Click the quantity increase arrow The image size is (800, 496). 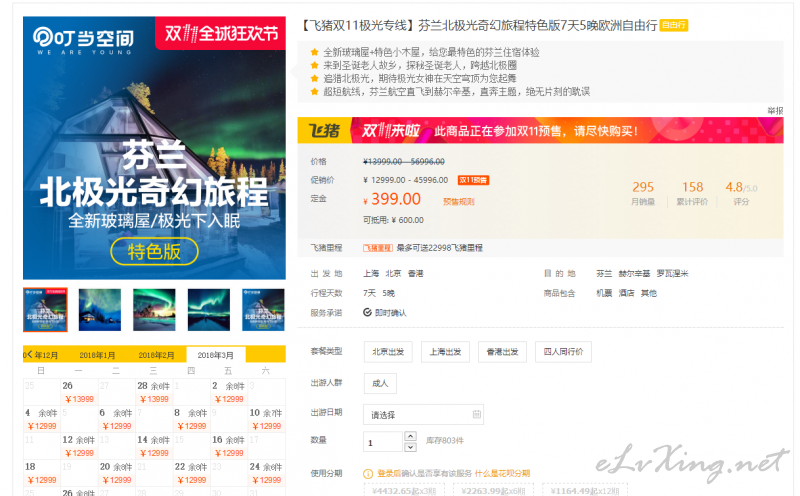pyautogui.click(x=410, y=436)
